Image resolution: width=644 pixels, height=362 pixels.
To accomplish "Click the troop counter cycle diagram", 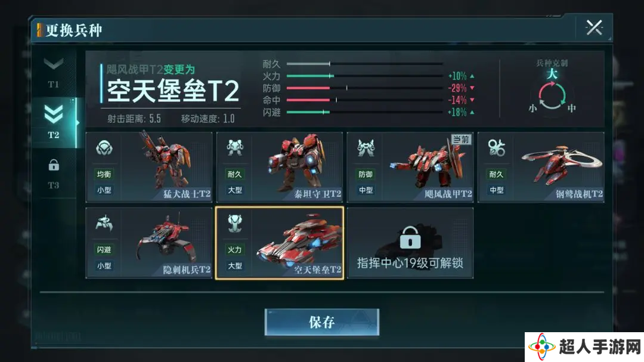I will pos(552,95).
